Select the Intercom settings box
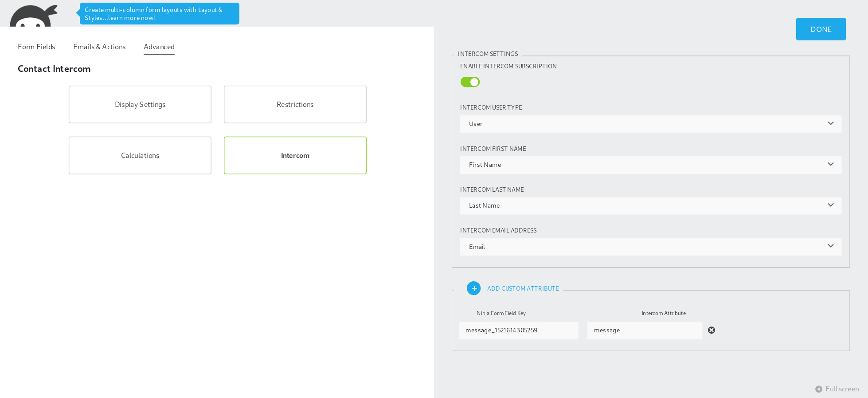 (295, 155)
